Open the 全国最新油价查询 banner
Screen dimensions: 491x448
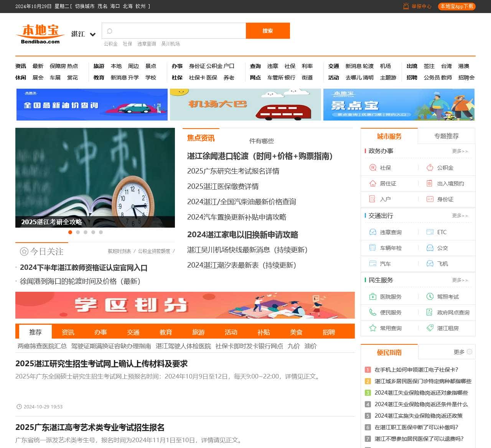click(92, 104)
